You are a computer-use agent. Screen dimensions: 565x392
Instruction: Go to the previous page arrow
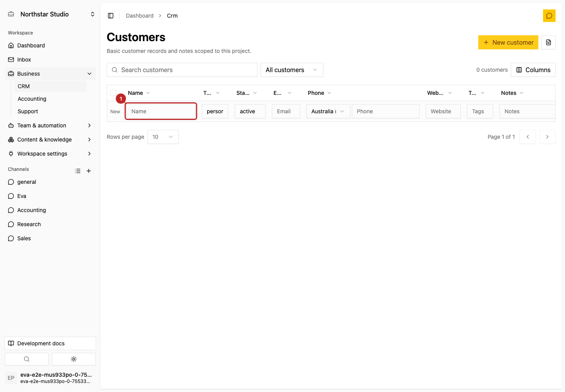pos(528,137)
